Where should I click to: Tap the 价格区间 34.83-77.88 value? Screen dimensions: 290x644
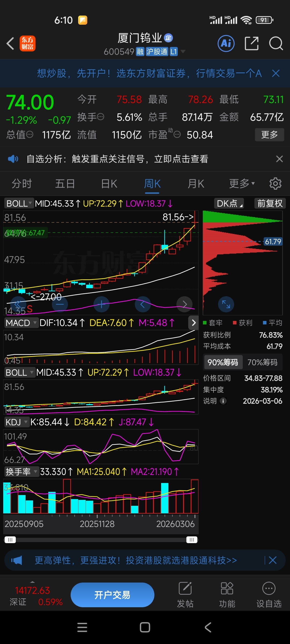coord(263,378)
